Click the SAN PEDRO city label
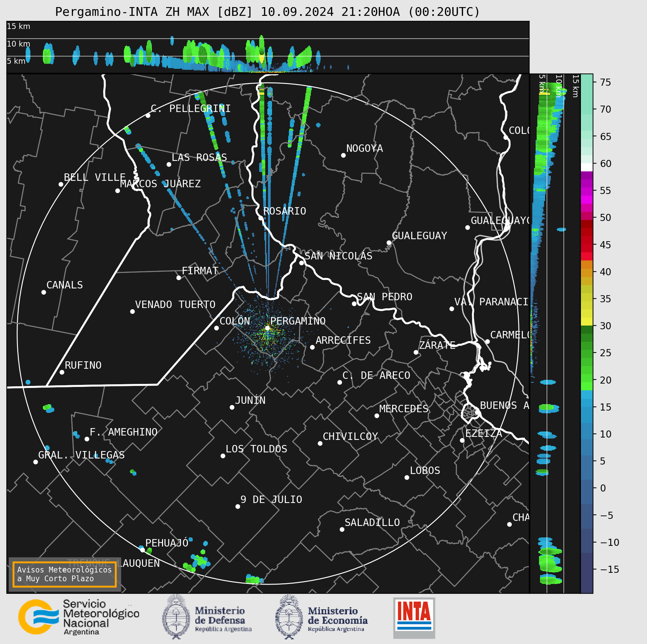 click(384, 297)
